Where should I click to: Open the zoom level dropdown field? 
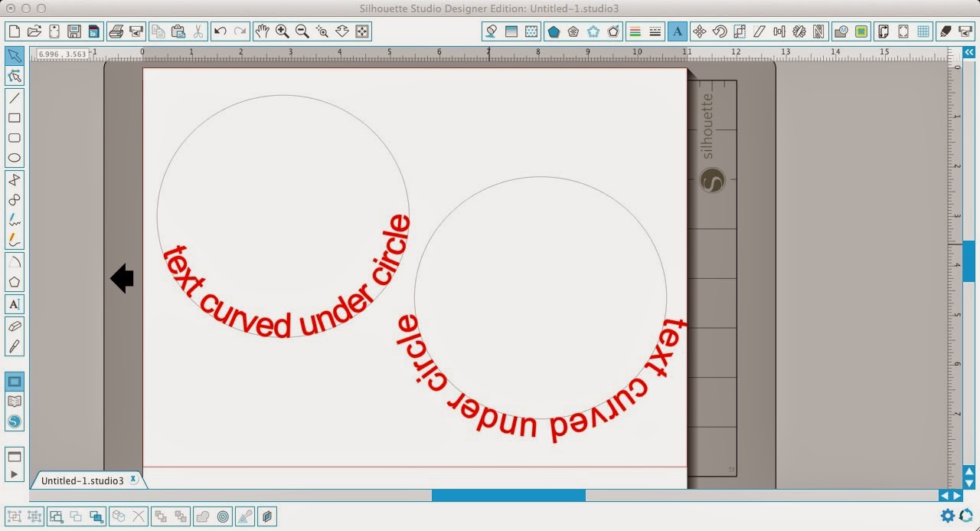tap(63, 54)
